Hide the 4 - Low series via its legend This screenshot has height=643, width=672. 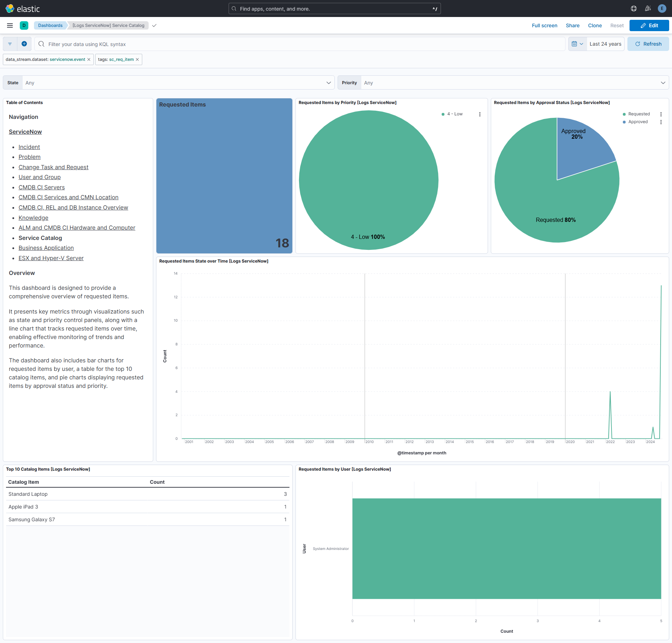[x=454, y=114]
